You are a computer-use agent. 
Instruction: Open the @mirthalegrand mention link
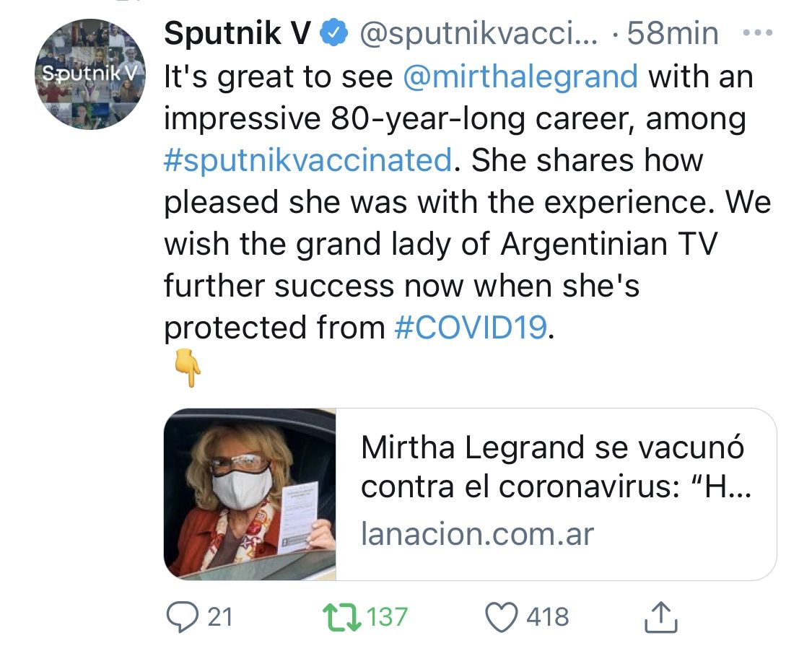(x=520, y=76)
